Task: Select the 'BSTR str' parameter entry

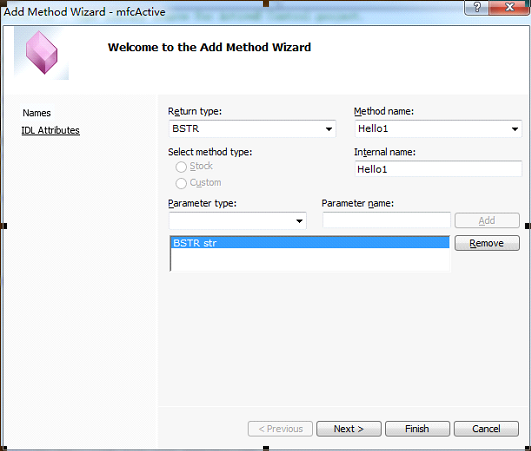Action: (310, 243)
